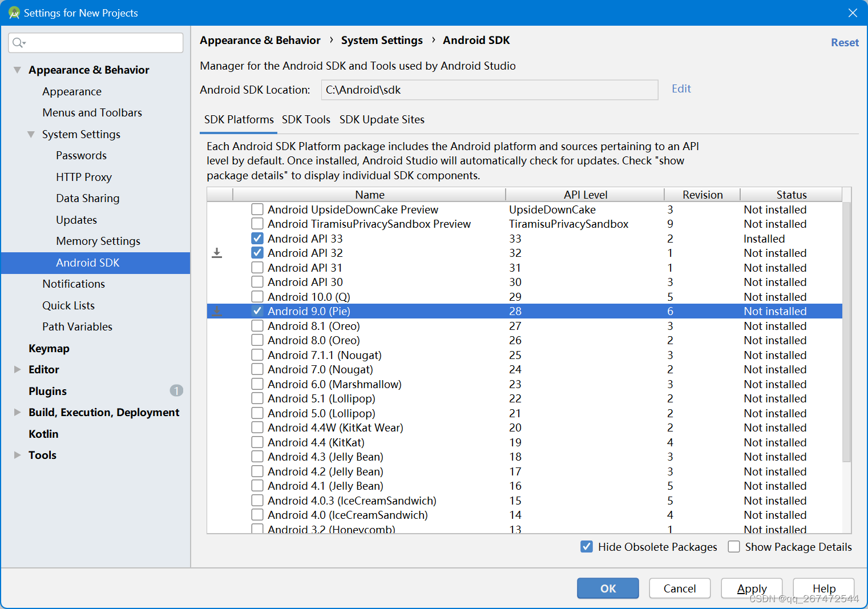Sort by the API Level column header
Viewport: 868px width, 609px height.
(586, 195)
